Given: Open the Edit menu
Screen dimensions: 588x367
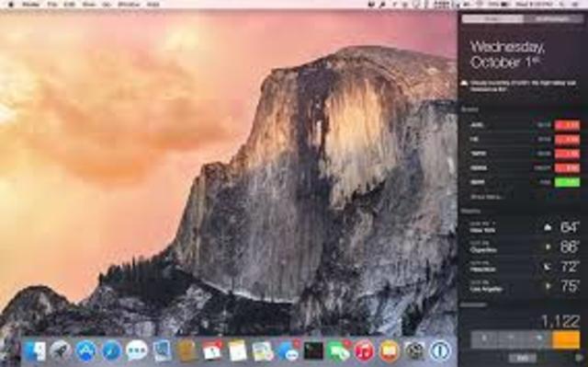Looking at the screenshot, I should pos(70,4).
